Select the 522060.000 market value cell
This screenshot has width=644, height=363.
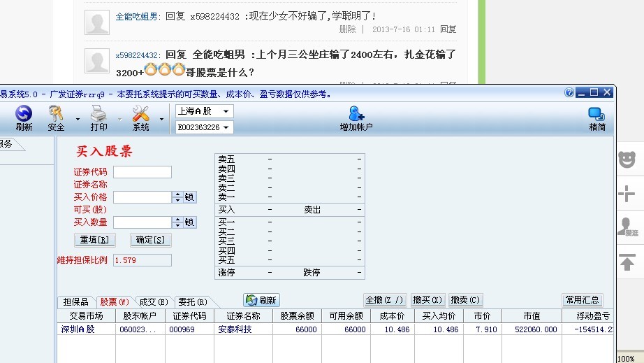point(532,329)
